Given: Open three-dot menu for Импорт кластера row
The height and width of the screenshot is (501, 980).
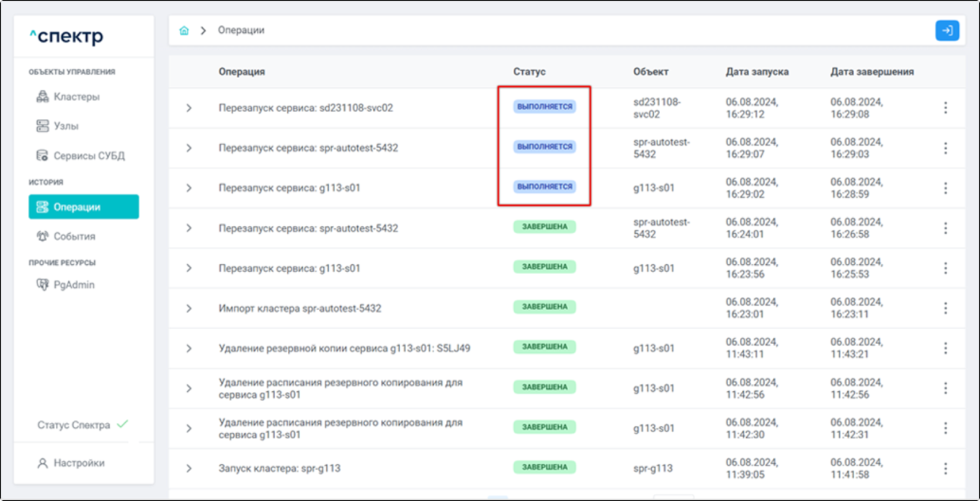Looking at the screenshot, I should [945, 308].
